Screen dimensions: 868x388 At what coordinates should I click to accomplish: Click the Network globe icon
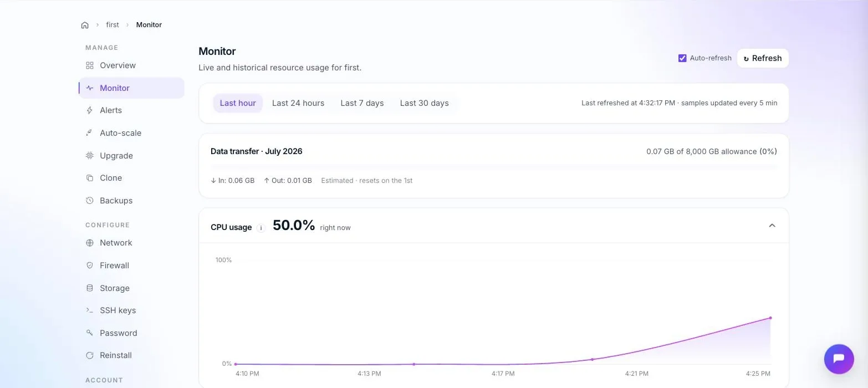point(90,243)
